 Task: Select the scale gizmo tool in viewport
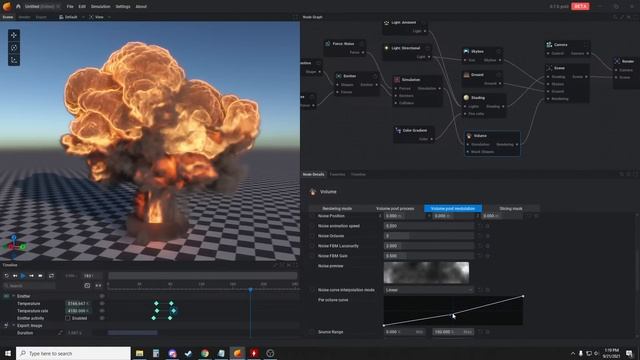14,60
